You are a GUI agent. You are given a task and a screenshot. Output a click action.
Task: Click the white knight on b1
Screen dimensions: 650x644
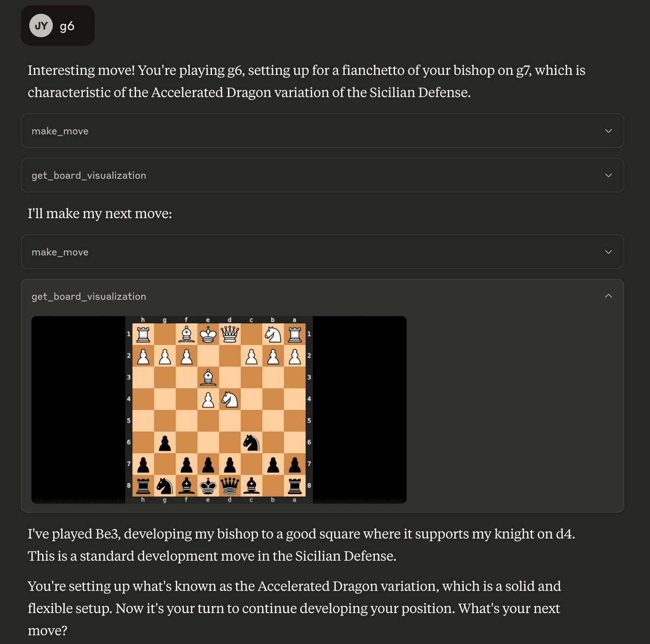tap(273, 334)
